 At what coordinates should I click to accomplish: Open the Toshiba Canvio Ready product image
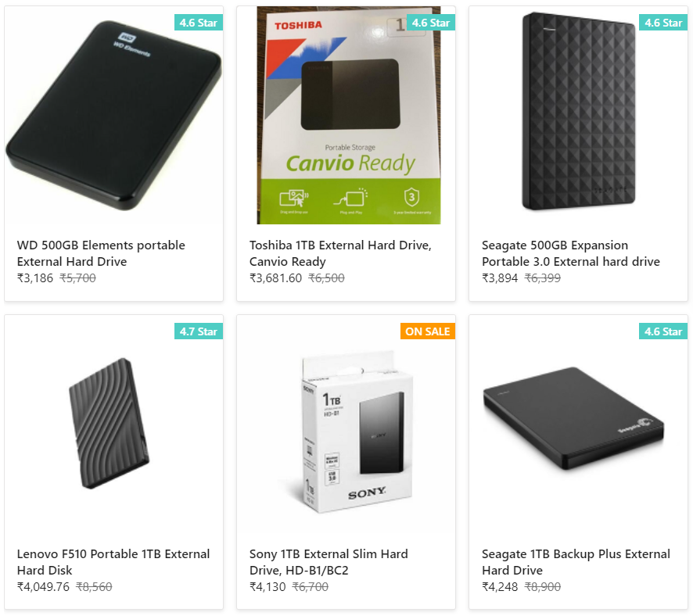(x=345, y=115)
